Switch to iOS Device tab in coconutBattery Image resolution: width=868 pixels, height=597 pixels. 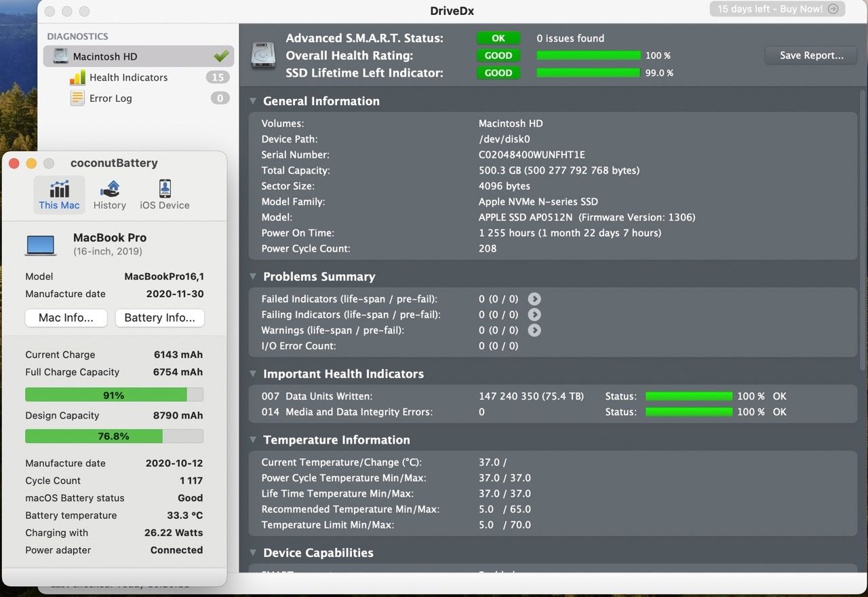coord(165,195)
